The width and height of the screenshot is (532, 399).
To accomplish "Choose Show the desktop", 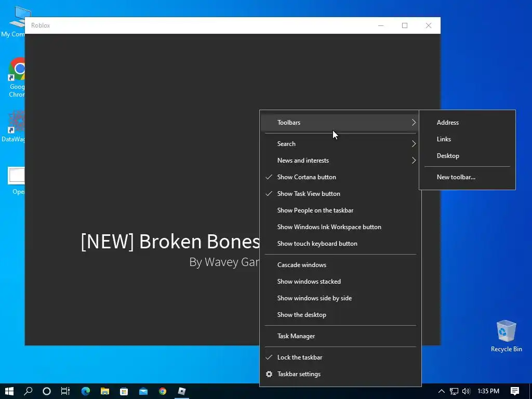I will point(340,315).
